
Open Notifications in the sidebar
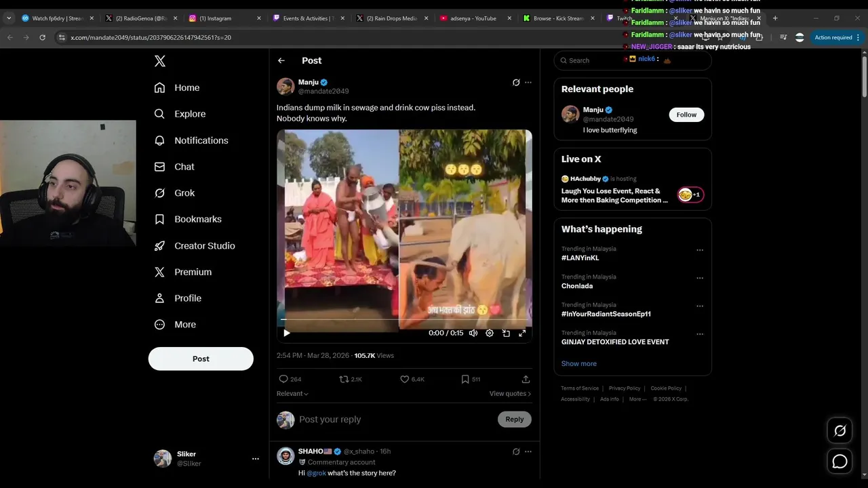click(191, 140)
